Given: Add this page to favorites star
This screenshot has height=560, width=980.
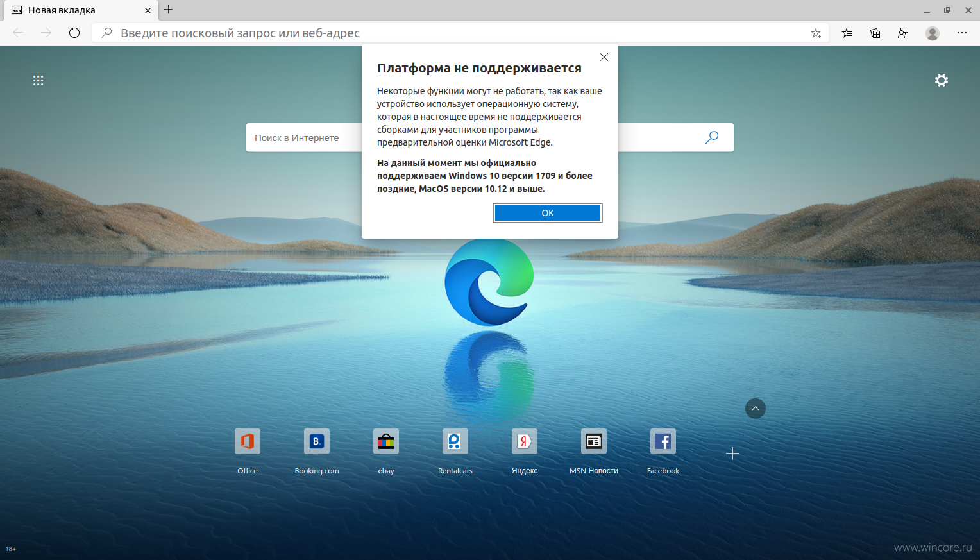Looking at the screenshot, I should click(816, 33).
